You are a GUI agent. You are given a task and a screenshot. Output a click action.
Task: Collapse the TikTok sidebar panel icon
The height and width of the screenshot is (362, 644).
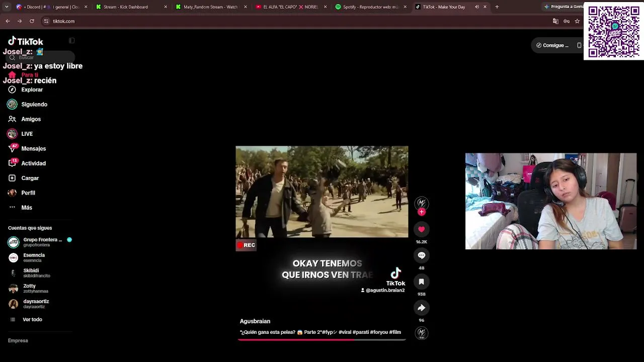point(71,41)
